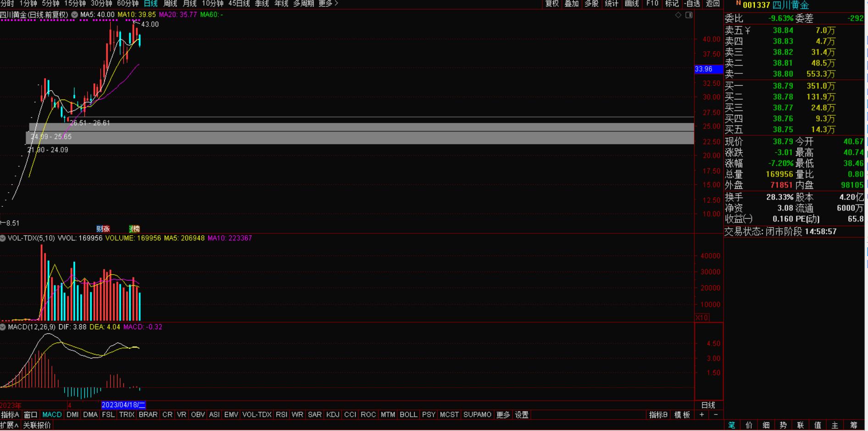Screen dimensions: 868x431
Task: Click the 26.51 - 26.61 gap label
Action: click(x=90, y=123)
